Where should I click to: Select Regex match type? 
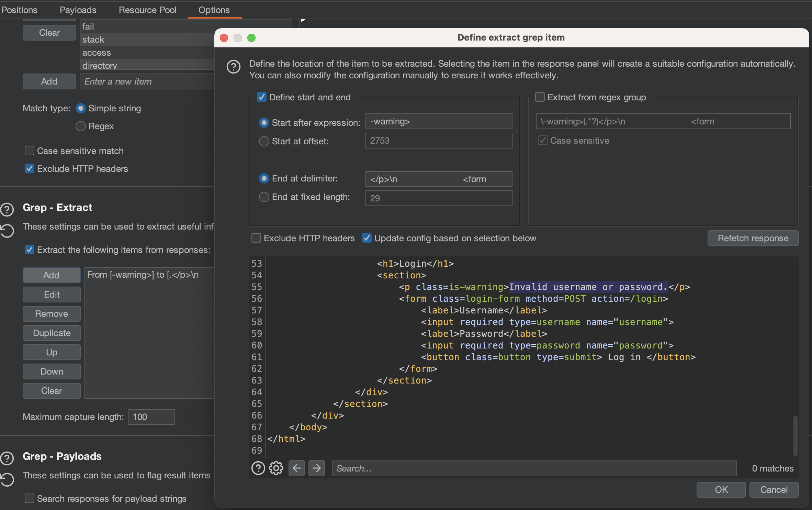pyautogui.click(x=80, y=126)
